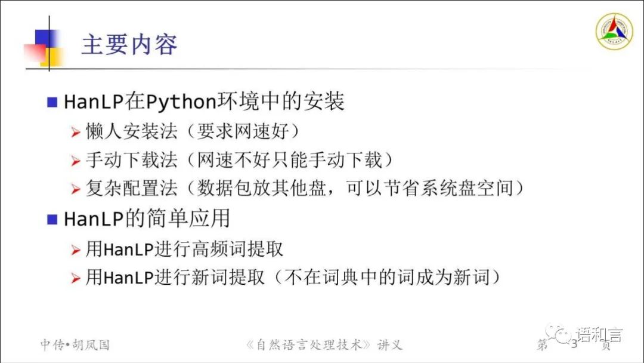Click the 语和言 watermark text
This screenshot has width=644, height=363.
tap(599, 335)
